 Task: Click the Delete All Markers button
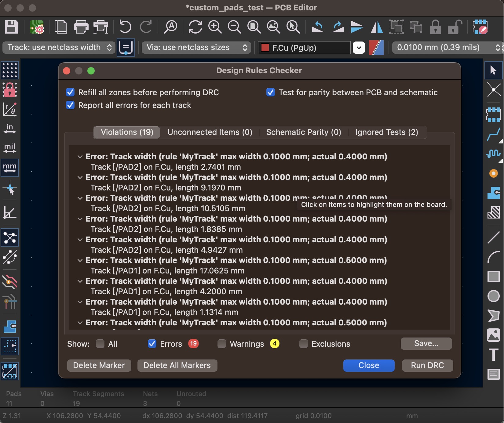point(177,365)
